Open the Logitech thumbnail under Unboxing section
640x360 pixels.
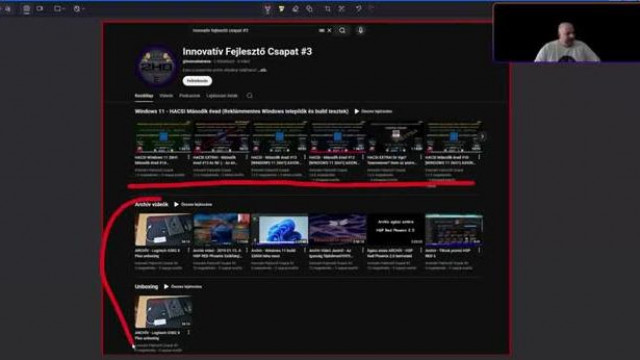pos(163,312)
